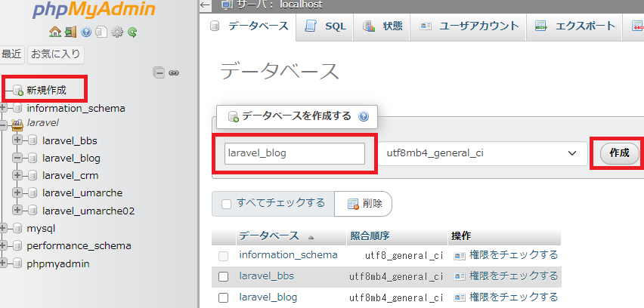The width and height of the screenshot is (644, 308).
Task: Open the utf8mb4_general_ci collation dropdown
Action: (483, 153)
